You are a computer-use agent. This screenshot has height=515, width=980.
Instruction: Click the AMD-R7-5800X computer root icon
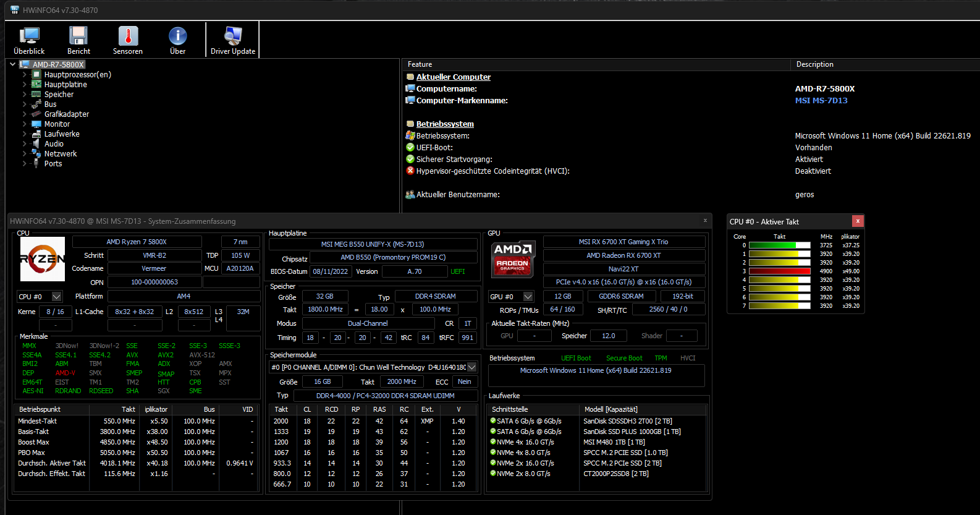pyautogui.click(x=25, y=64)
